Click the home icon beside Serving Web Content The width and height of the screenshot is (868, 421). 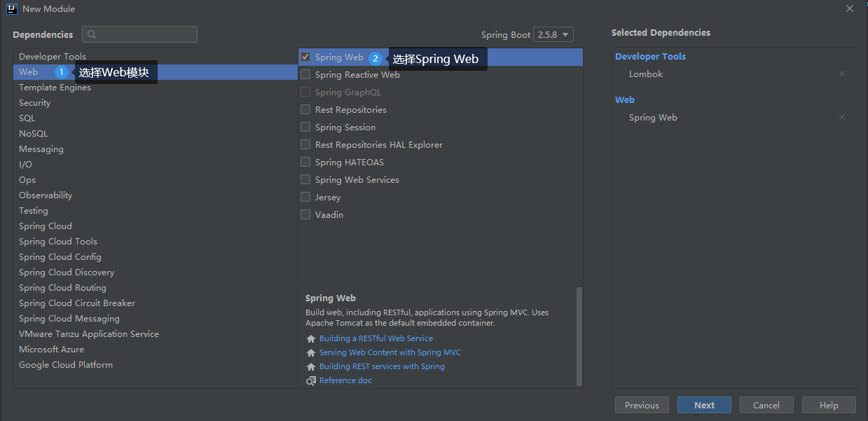pyautogui.click(x=311, y=352)
